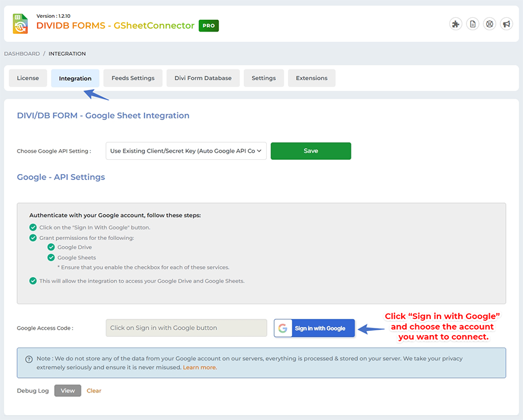Click the GSheetConnector plugin logo
This screenshot has width=523, height=420.
coord(20,24)
